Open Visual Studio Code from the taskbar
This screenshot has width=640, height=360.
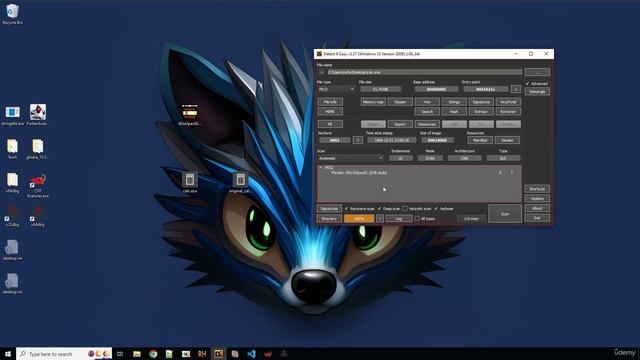point(251,354)
